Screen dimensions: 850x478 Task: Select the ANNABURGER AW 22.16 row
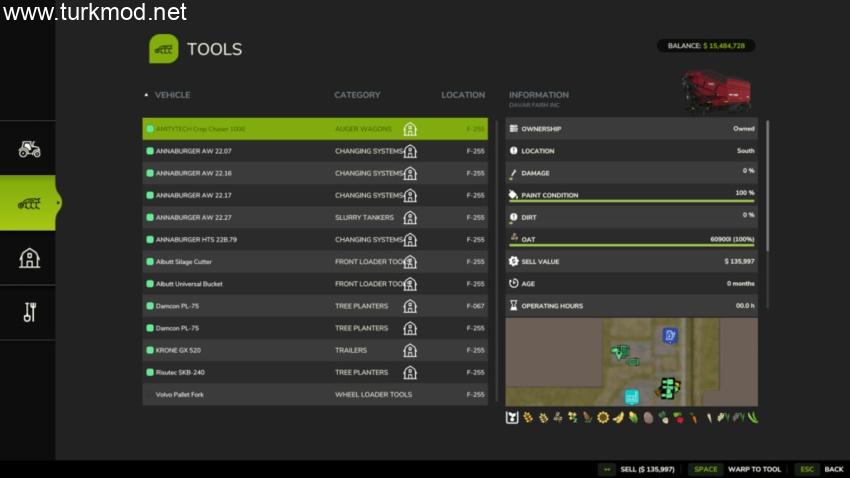(x=315, y=173)
